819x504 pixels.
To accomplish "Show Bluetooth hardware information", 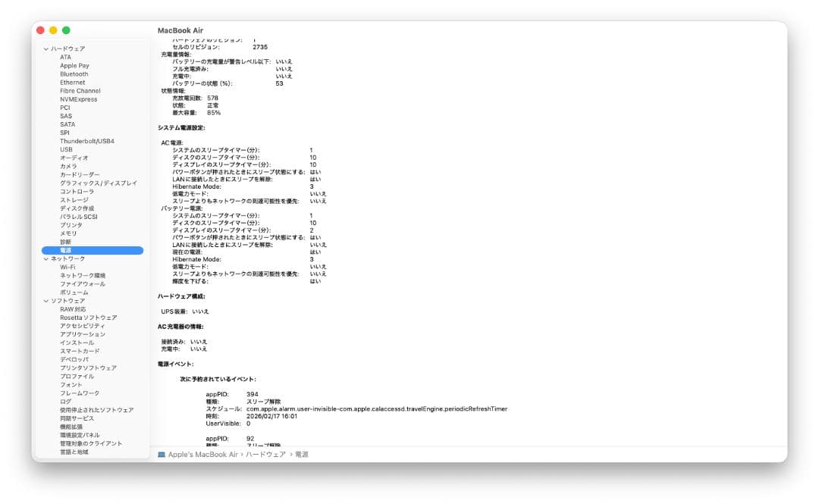I will [x=74, y=74].
